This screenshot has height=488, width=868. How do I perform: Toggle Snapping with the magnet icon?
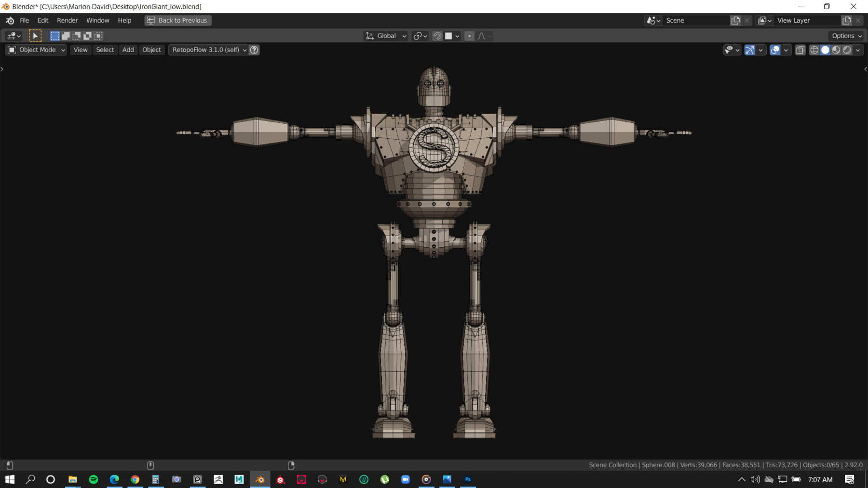437,36
